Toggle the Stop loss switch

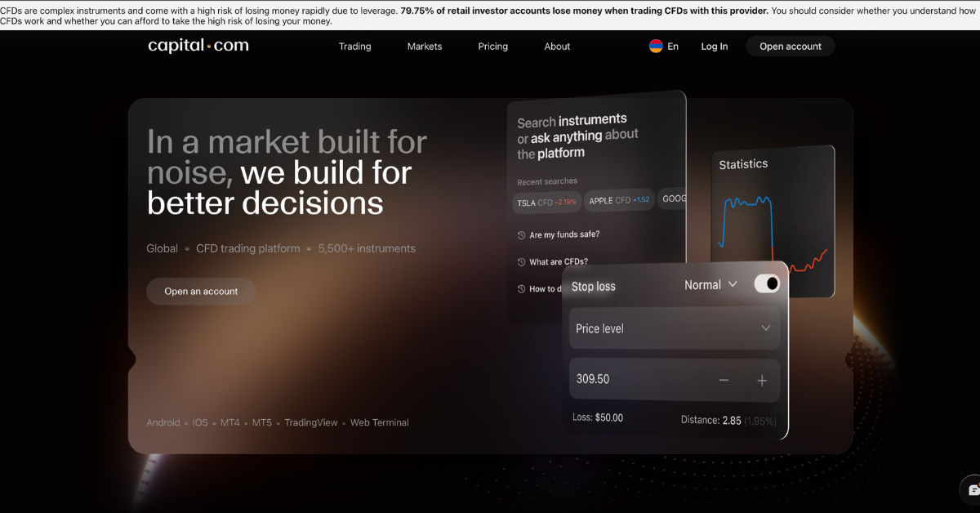click(766, 283)
